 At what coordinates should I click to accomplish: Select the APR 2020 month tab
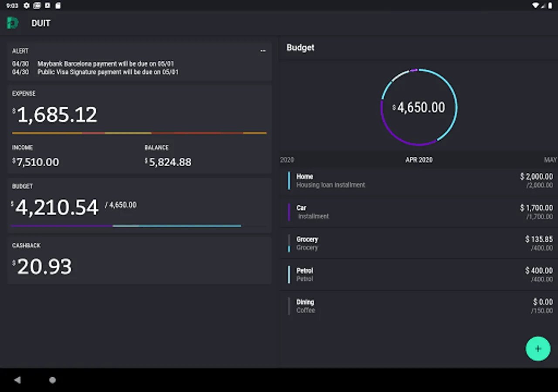(x=419, y=160)
